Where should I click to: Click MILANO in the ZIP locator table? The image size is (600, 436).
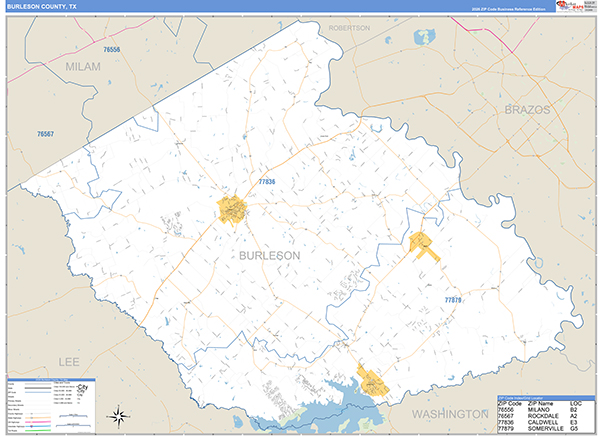click(539, 410)
